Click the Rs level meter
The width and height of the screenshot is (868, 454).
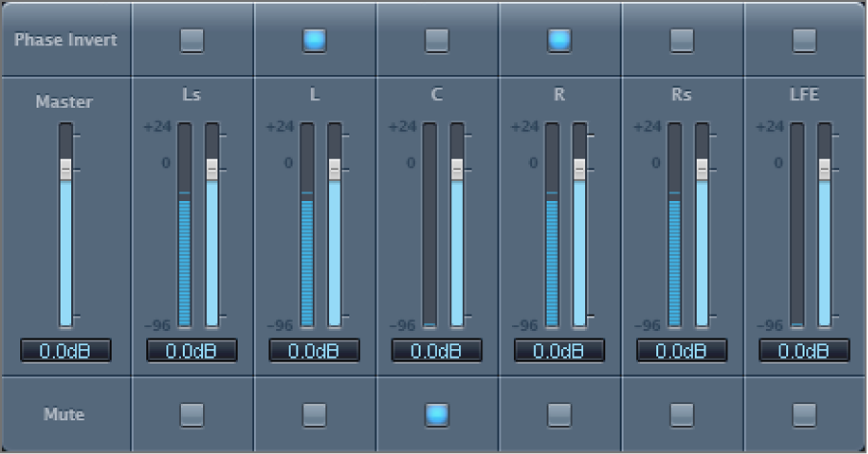tap(675, 225)
